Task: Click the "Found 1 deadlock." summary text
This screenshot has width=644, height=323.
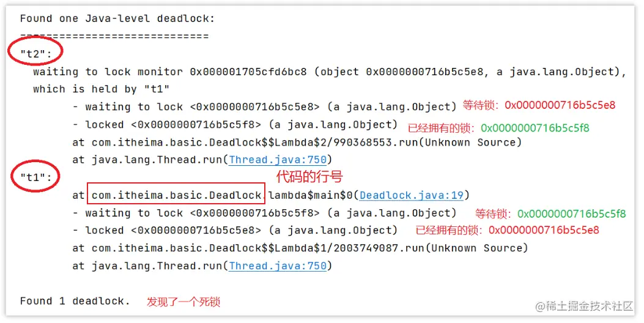Action: [x=75, y=302]
